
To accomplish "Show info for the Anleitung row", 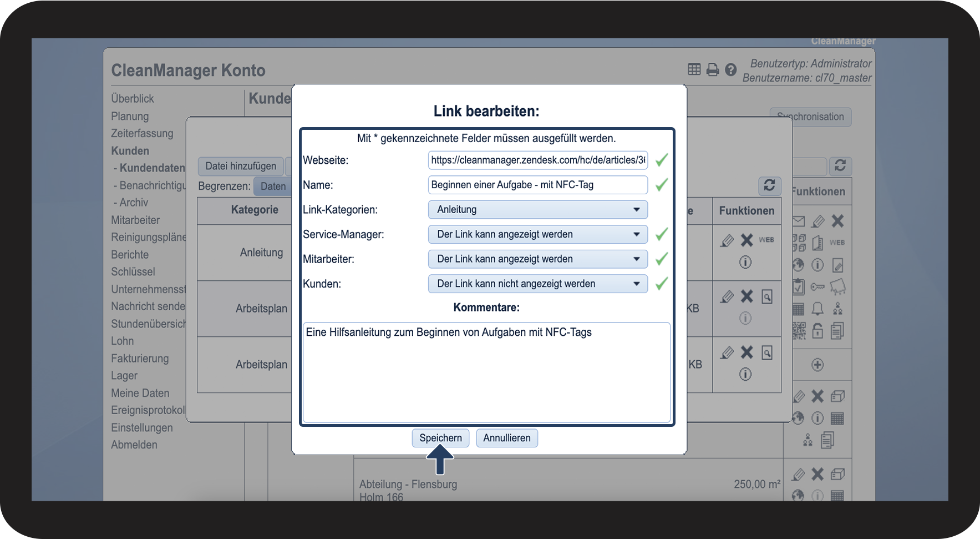I will point(745,262).
